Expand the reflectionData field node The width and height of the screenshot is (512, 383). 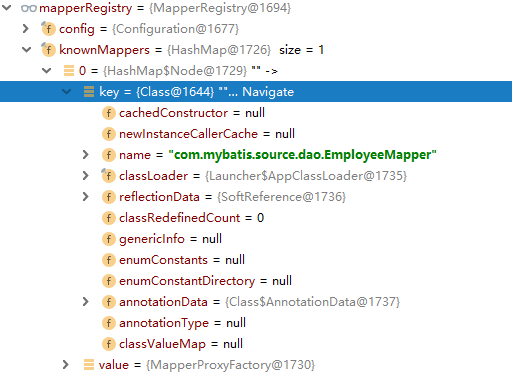coord(86,197)
